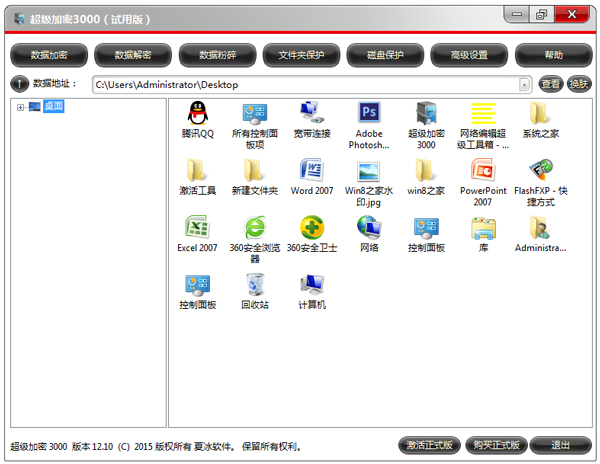Click the Excel 2007 icon
600x464 pixels.
(197, 229)
